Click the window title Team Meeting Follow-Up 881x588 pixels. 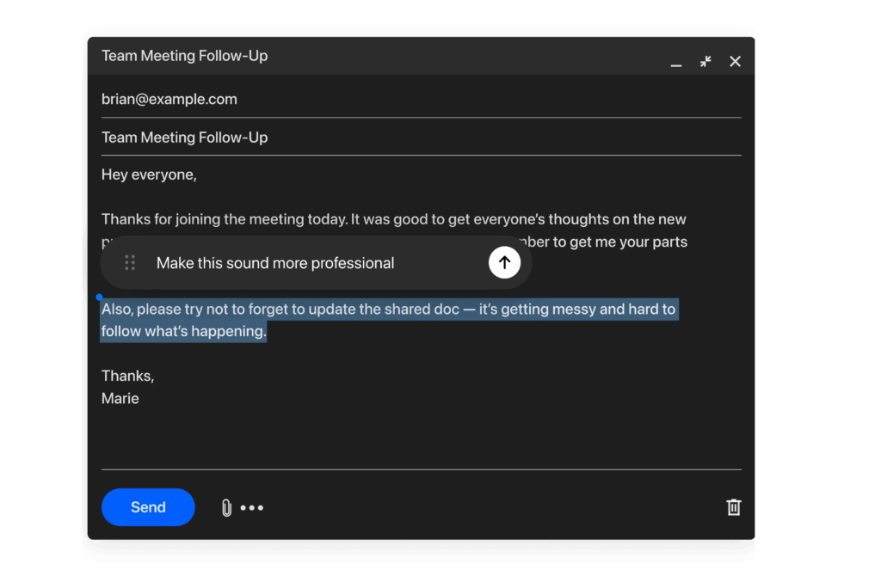[x=184, y=55]
